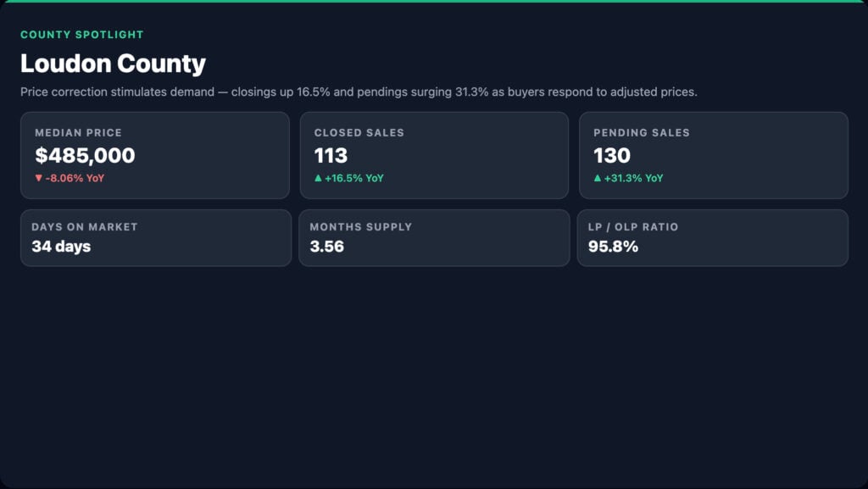Screen dimensions: 868x489
Task: Click the County Spotlight label
Action: (82, 34)
